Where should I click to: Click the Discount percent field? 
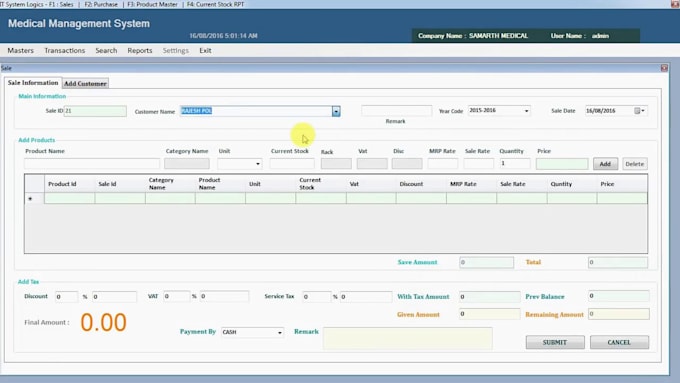(x=66, y=297)
